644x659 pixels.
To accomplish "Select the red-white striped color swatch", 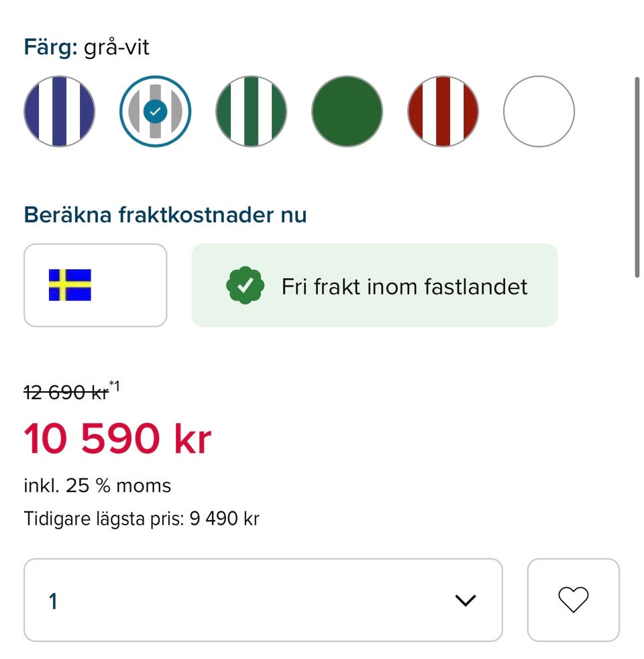I will (443, 111).
